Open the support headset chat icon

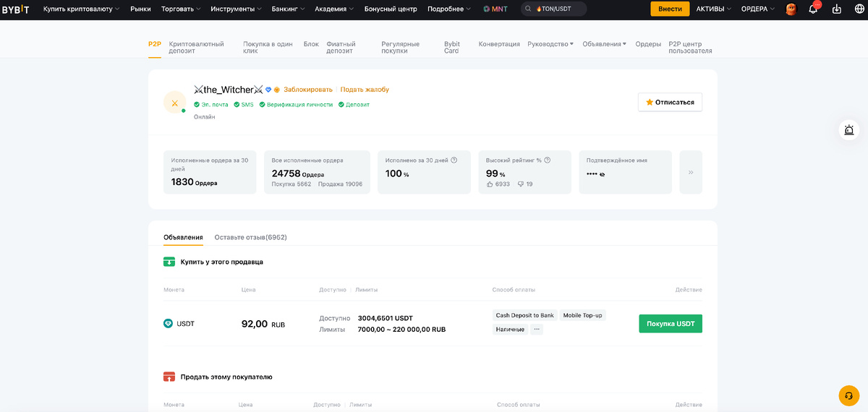coord(849,395)
